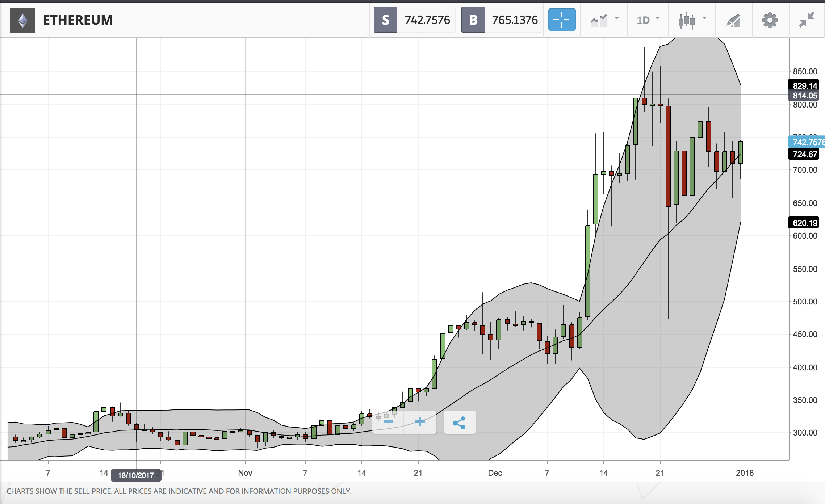The image size is (825, 504).
Task: Click the Nov label on time axis
Action: pyautogui.click(x=245, y=473)
